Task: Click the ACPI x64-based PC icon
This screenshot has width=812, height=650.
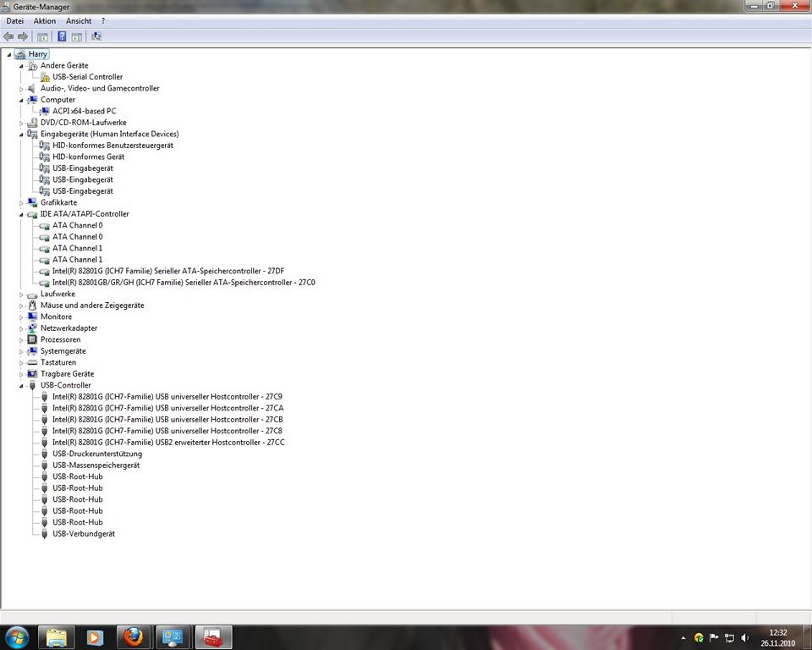Action: 45,111
